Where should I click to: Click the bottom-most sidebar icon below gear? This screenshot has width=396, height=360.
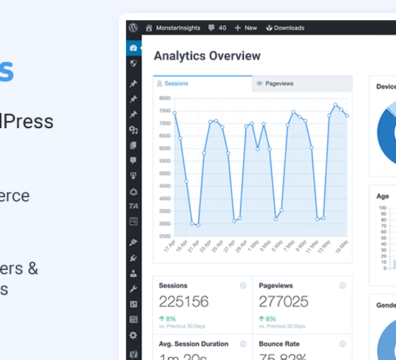click(x=133, y=354)
